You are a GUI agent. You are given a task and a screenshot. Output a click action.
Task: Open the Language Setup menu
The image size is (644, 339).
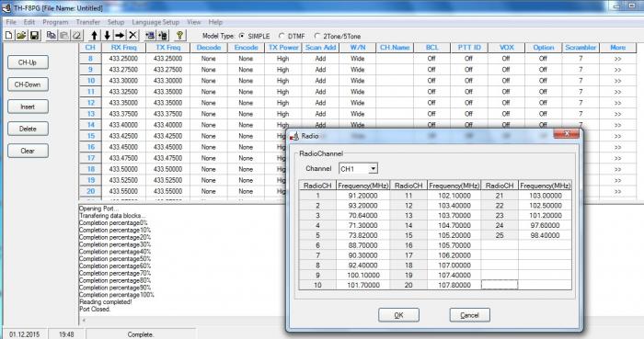pos(155,22)
